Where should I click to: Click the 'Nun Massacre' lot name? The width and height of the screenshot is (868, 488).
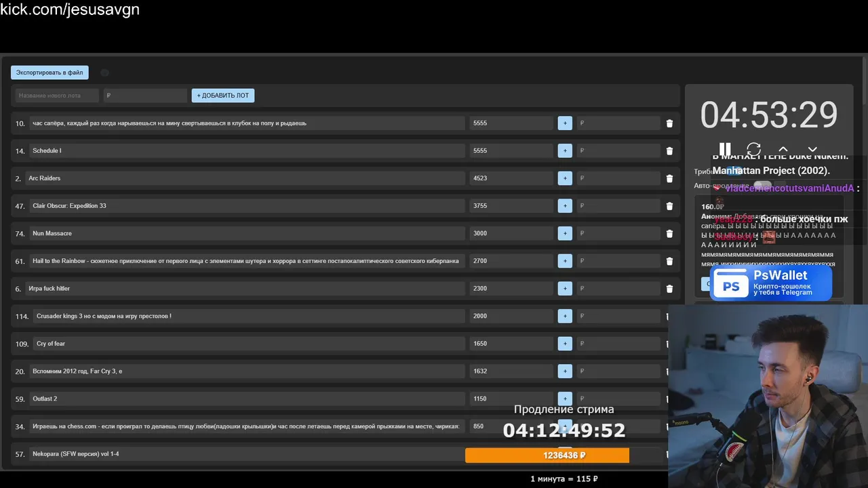(x=247, y=233)
